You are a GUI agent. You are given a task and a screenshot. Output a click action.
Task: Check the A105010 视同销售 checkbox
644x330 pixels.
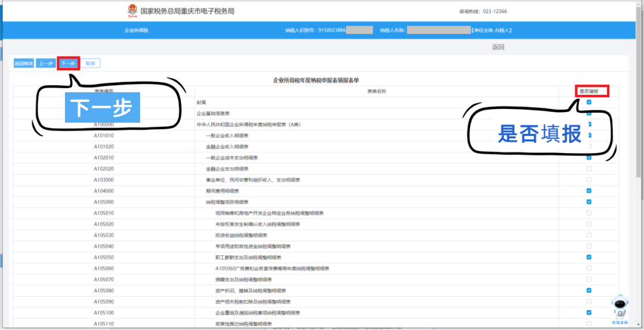(x=589, y=213)
